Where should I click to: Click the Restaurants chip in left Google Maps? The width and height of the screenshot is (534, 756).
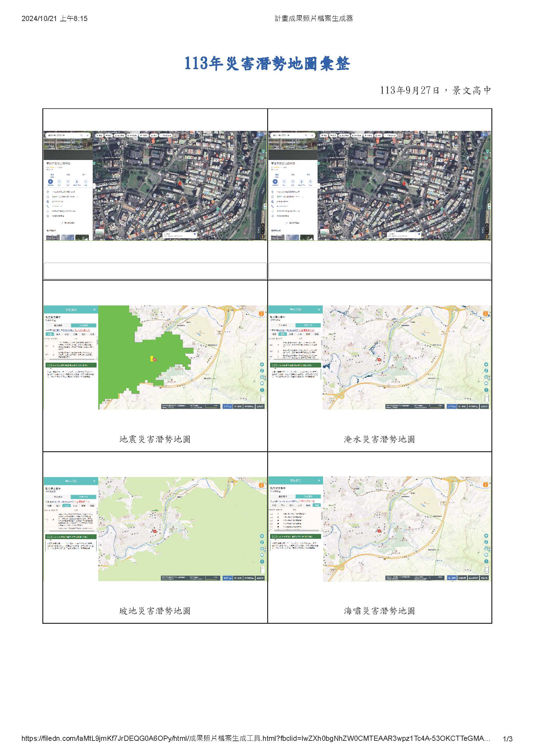coord(100,136)
